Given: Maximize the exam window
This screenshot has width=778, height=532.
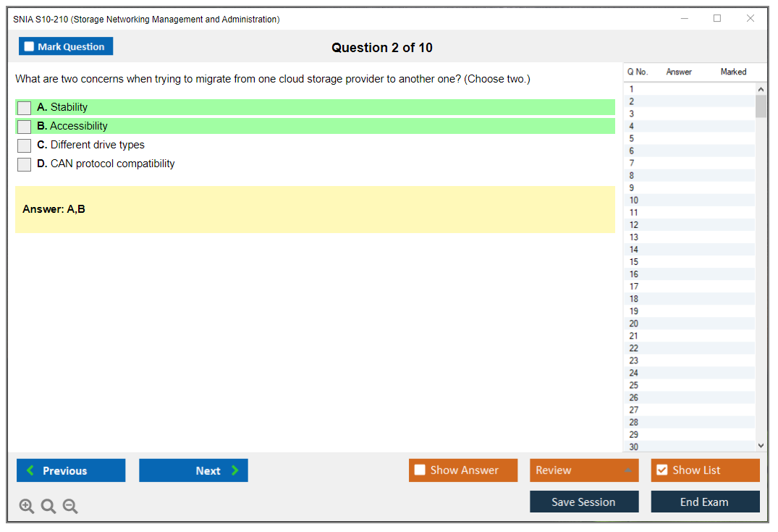Looking at the screenshot, I should click(x=717, y=19).
